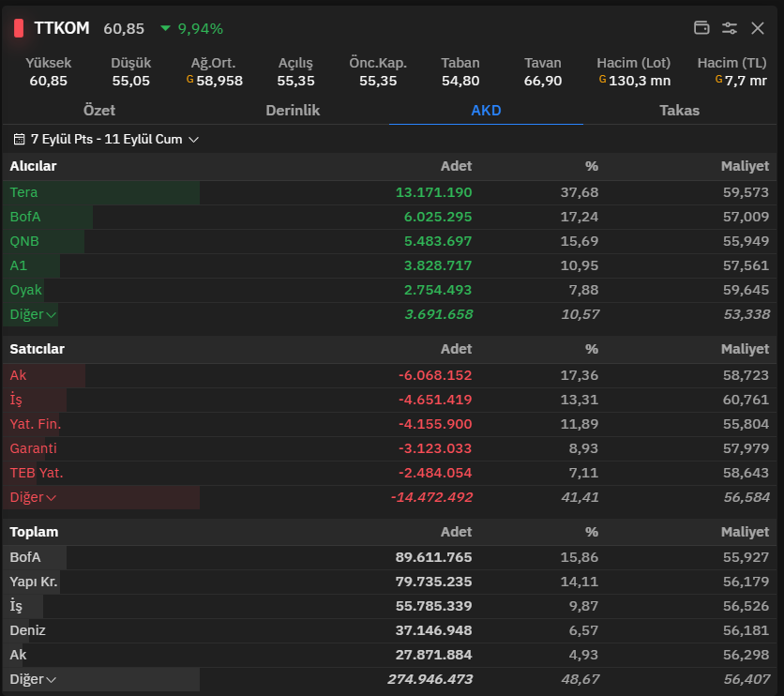Viewport: 784px width, 696px height.
Task: Select the Yat. Fin. seller row
Action: click(389, 425)
